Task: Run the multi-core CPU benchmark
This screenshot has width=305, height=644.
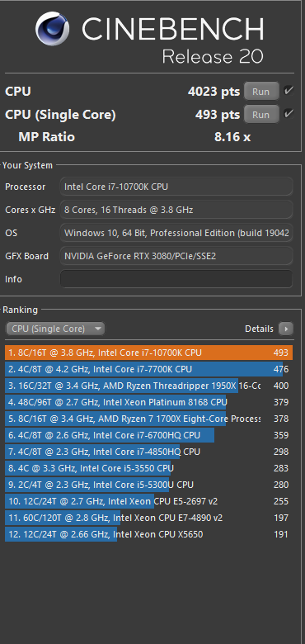Action: click(261, 91)
